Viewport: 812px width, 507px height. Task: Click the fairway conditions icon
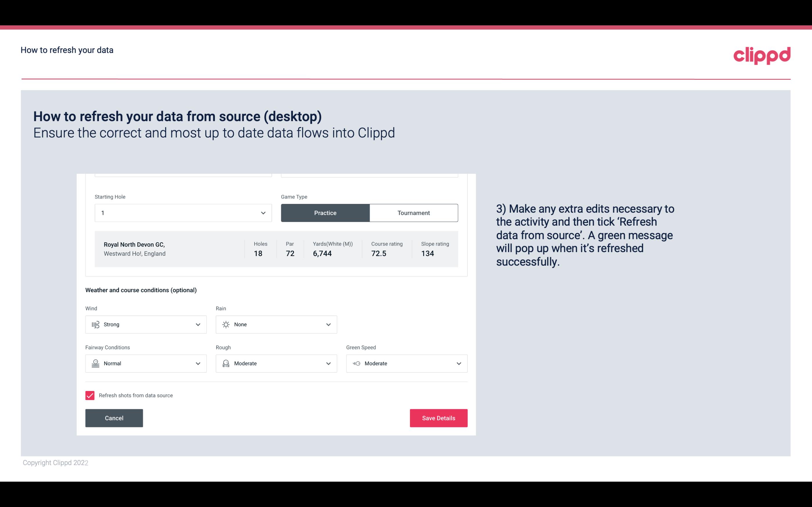coord(95,363)
